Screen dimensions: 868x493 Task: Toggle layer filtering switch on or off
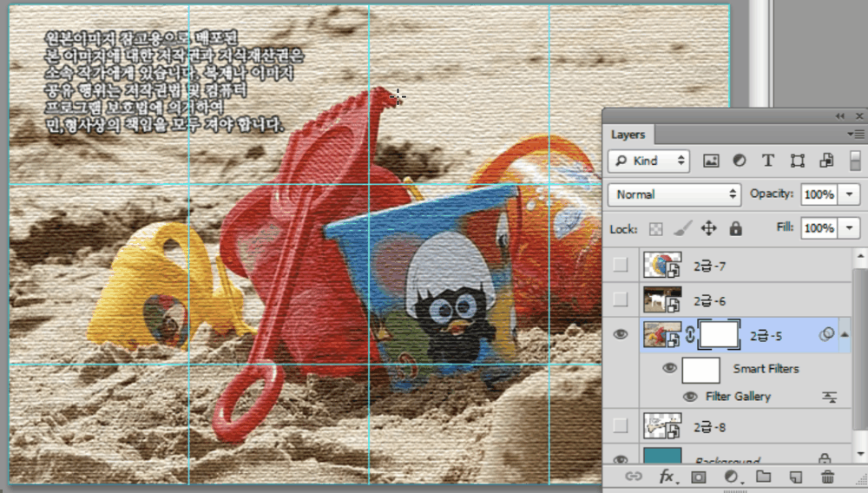coord(855,161)
